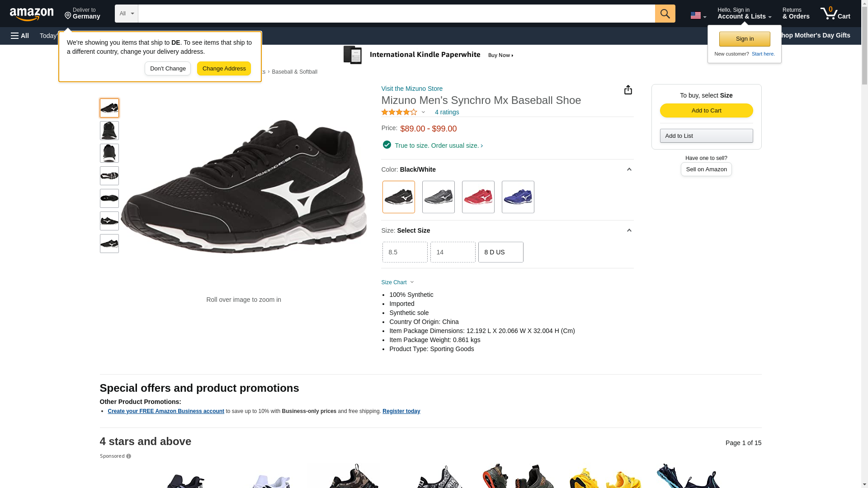Collapse the Color section chevron

click(629, 169)
